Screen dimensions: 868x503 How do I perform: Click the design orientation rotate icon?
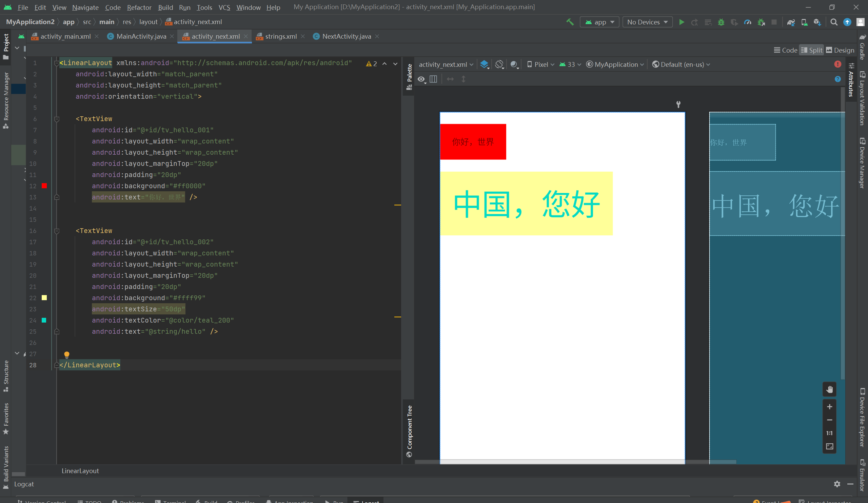coord(499,64)
